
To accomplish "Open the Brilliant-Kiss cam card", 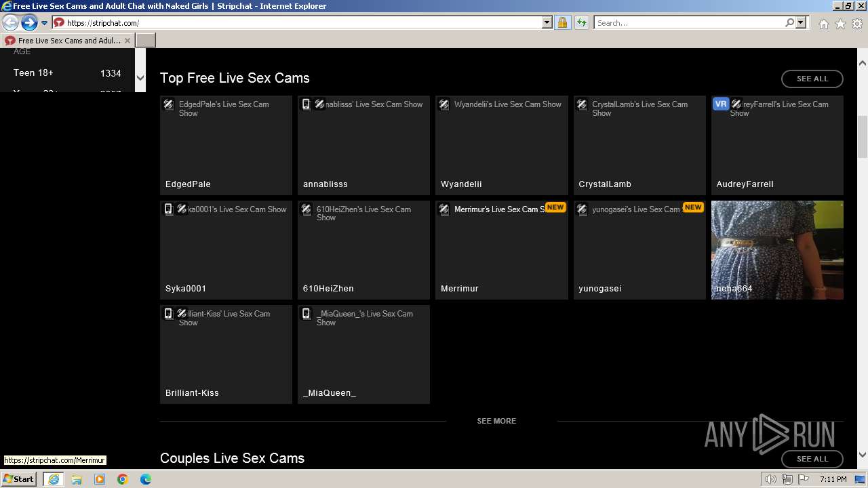I will (x=226, y=354).
